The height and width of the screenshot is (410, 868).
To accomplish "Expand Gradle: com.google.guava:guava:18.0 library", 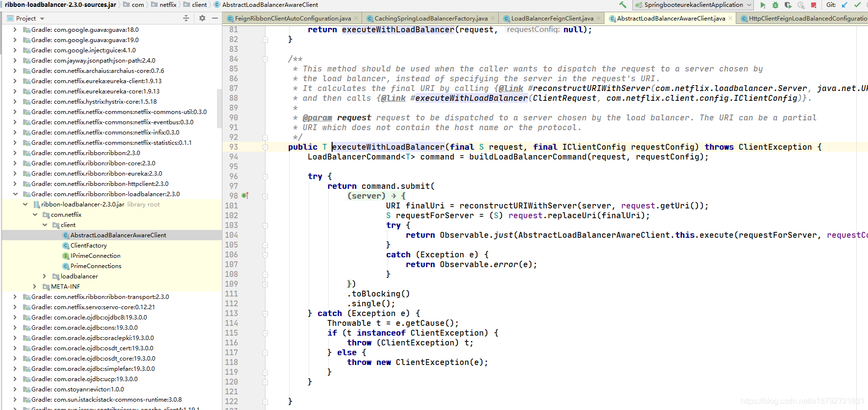I will (15, 30).
